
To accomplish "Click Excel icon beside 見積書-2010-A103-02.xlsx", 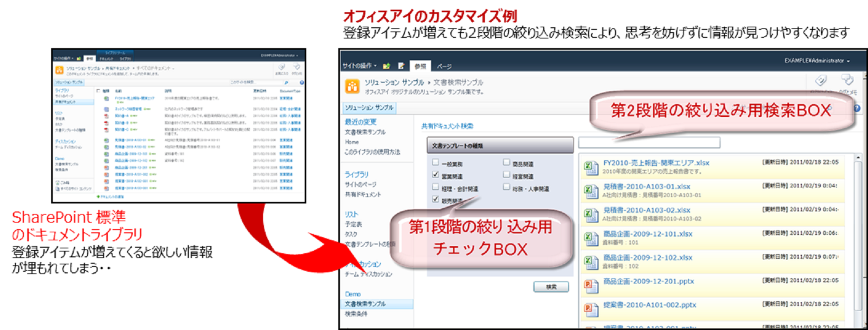I will (x=591, y=215).
